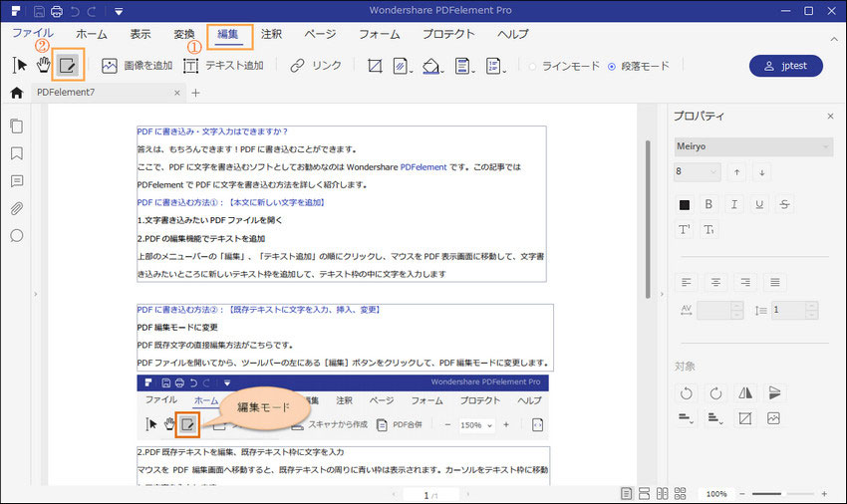Open the background color tool dropdown
The width and height of the screenshot is (847, 504).
432,66
